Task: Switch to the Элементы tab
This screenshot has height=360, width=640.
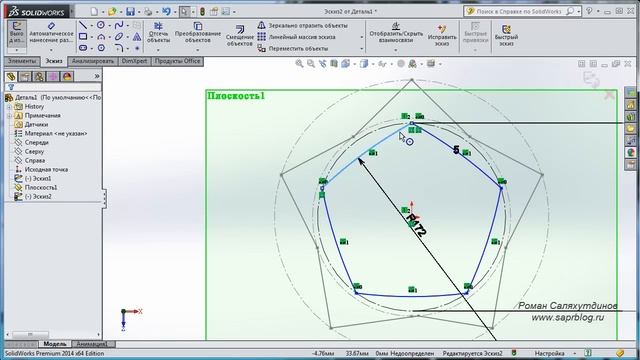Action: 22,61
